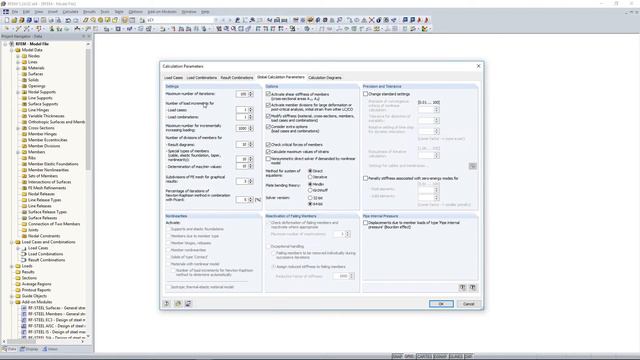The height and width of the screenshot is (360, 640).
Task: Click the Undo arrow icon in toolbar
Action: click(x=68, y=20)
